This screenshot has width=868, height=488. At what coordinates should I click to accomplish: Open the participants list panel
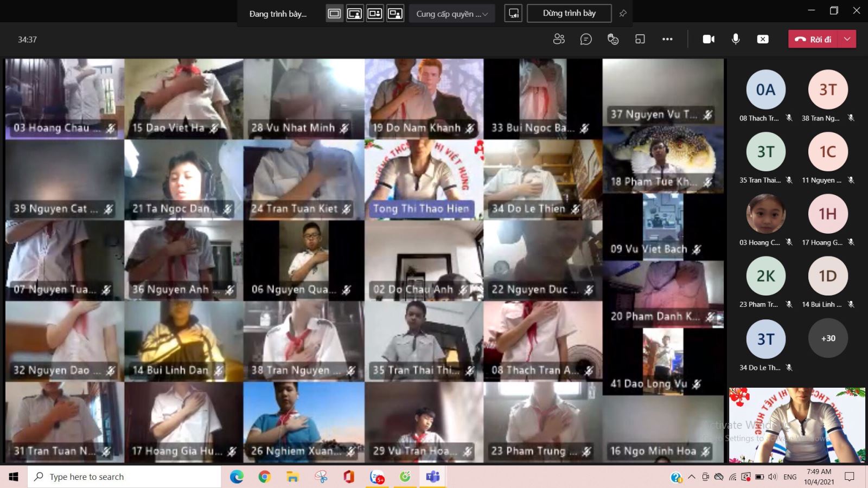(559, 39)
